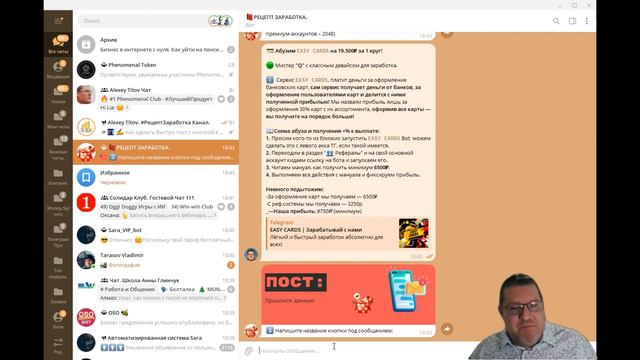The height and width of the screenshot is (360, 640).
Task: Open the hamburger main menu
Action: point(58,20)
